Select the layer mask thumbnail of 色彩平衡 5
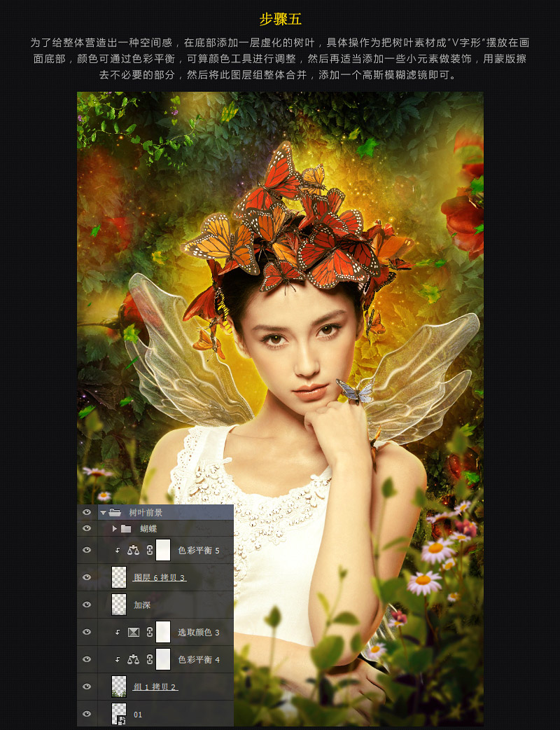The image size is (560, 730). pos(163,550)
